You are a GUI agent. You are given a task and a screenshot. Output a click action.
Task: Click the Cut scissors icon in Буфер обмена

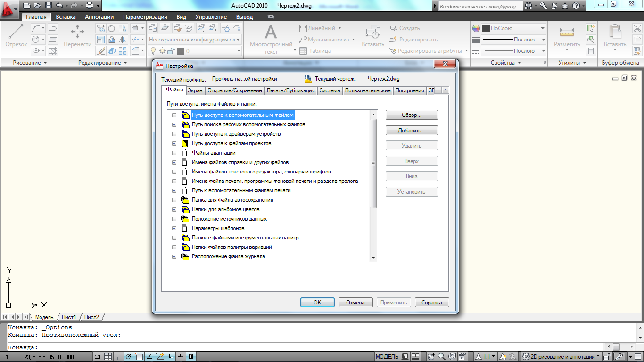tap(636, 28)
